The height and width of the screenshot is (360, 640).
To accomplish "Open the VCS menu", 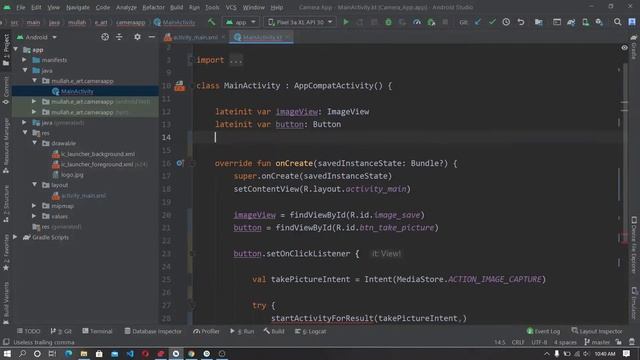I will coord(231,7).
